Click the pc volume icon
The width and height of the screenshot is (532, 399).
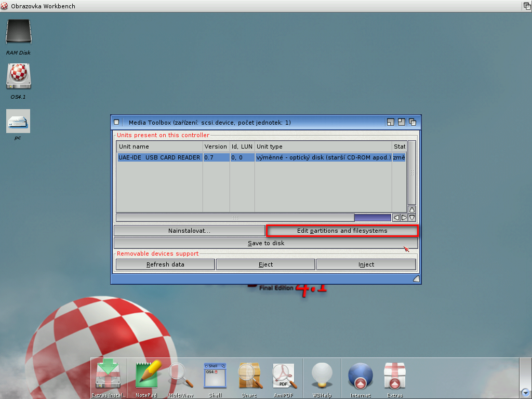pos(18,122)
